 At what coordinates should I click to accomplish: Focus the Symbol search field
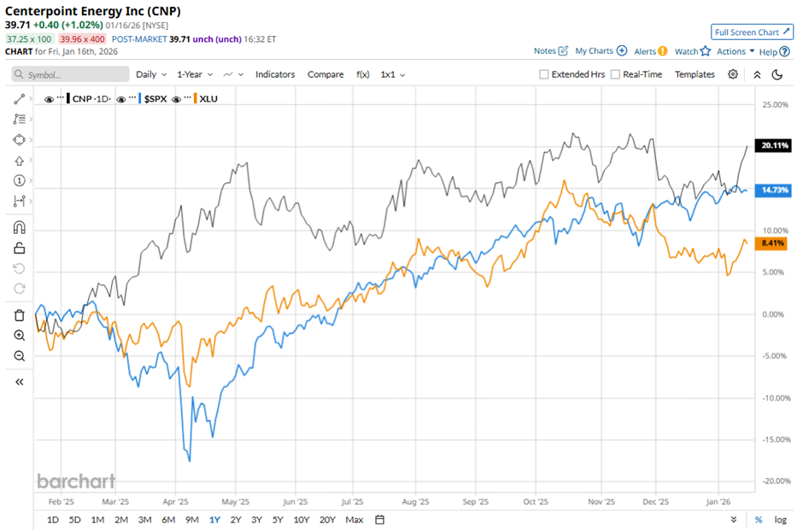pyautogui.click(x=70, y=74)
